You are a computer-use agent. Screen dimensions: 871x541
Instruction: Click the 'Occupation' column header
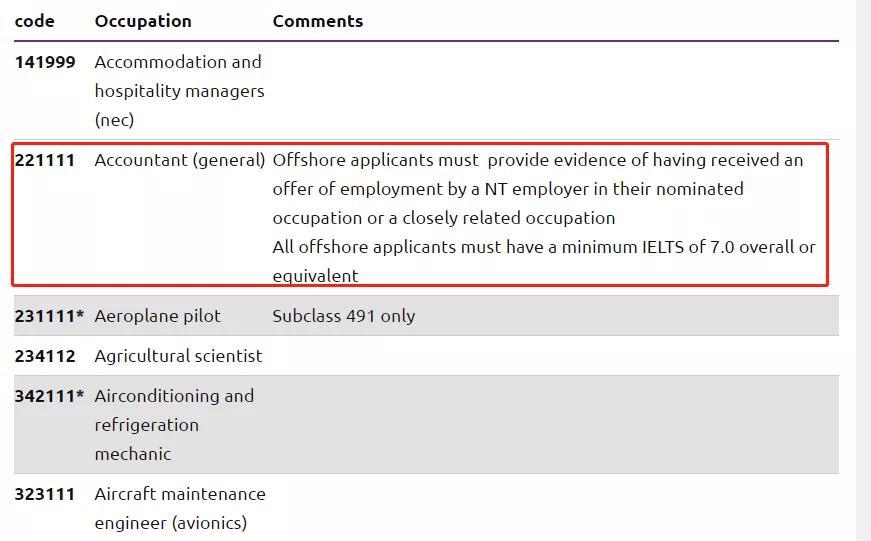143,21
